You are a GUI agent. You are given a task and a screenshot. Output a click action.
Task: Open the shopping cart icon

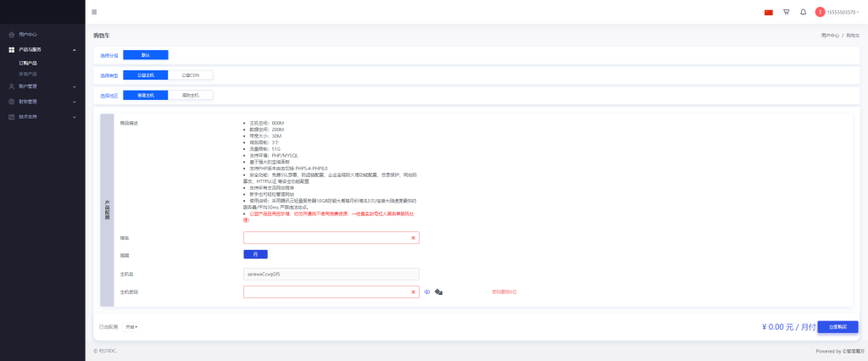pyautogui.click(x=786, y=13)
